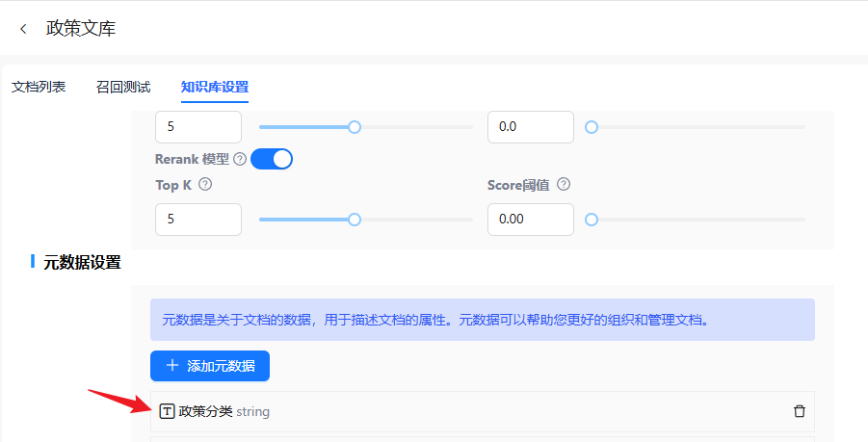
Task: Click the topmost input field showing 5
Action: click(x=197, y=127)
